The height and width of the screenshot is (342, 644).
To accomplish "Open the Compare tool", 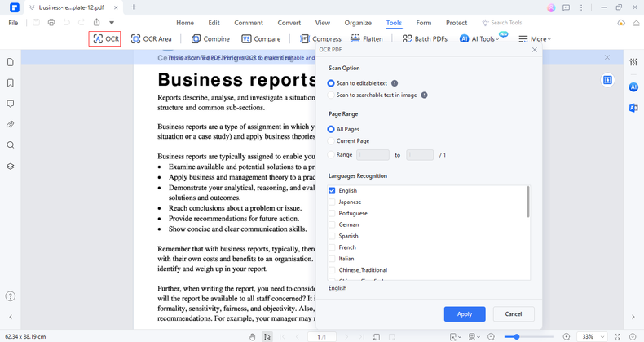I will coord(261,38).
